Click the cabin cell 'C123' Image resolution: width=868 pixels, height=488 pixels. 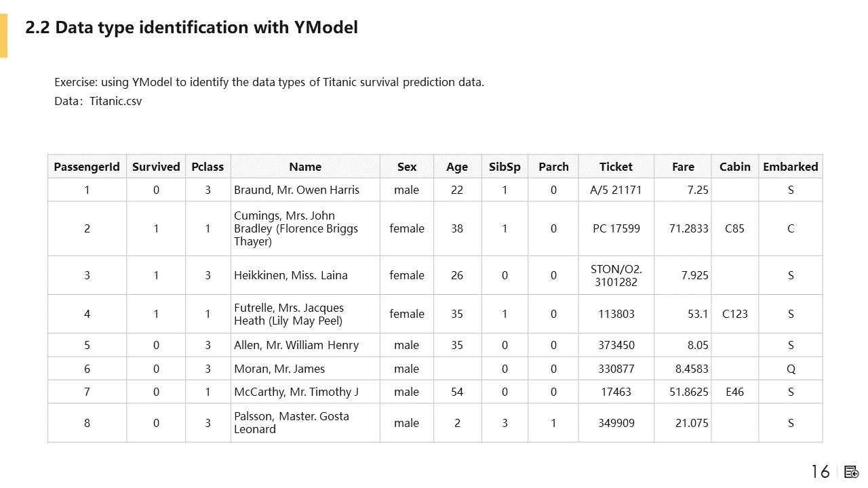pyautogui.click(x=734, y=314)
